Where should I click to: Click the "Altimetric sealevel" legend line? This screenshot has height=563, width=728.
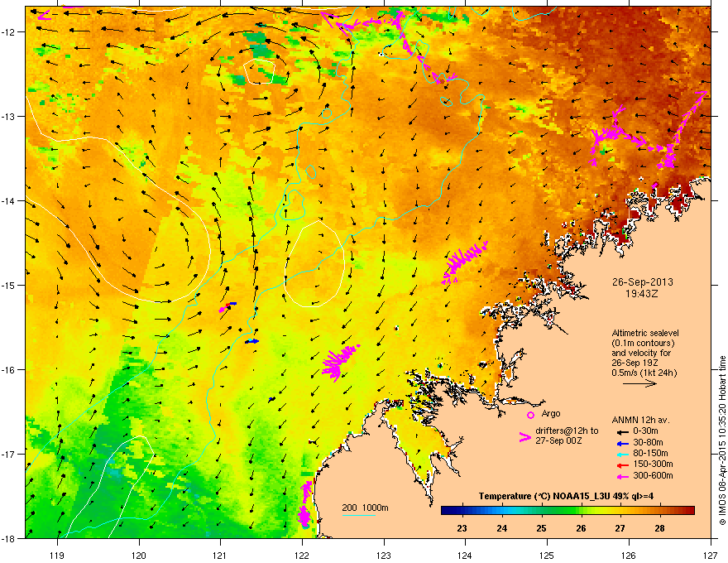click(x=645, y=333)
